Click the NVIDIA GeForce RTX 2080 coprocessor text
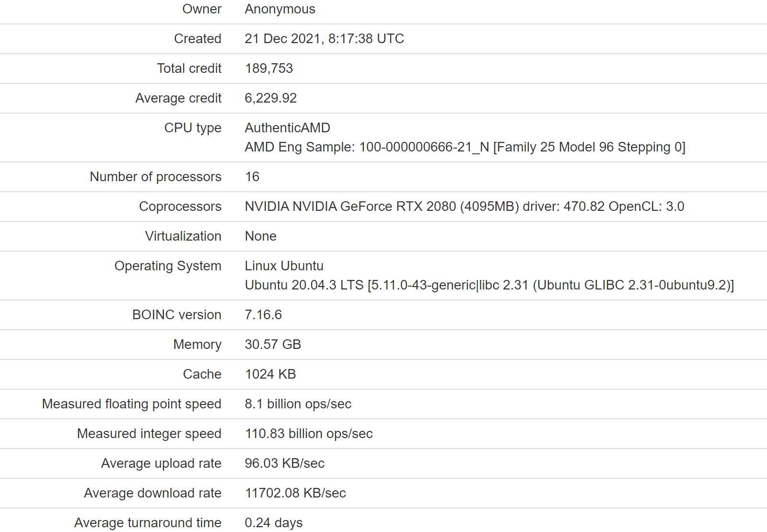Image resolution: width=767 pixels, height=532 pixels. (464, 207)
